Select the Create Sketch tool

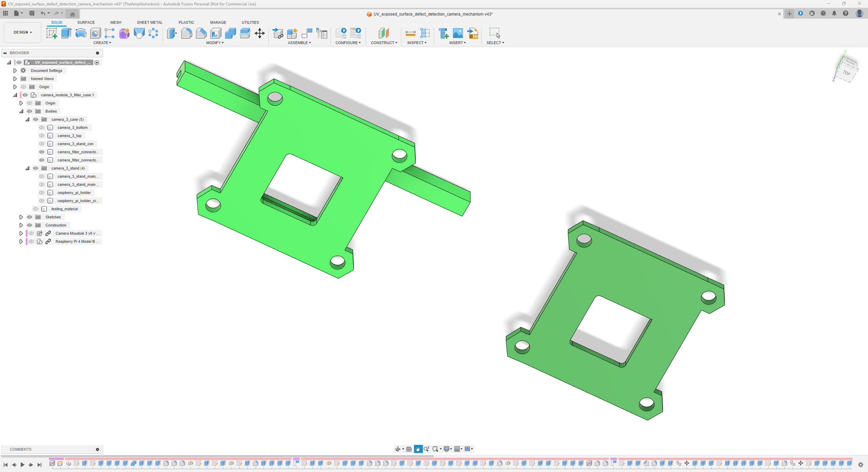[52, 33]
